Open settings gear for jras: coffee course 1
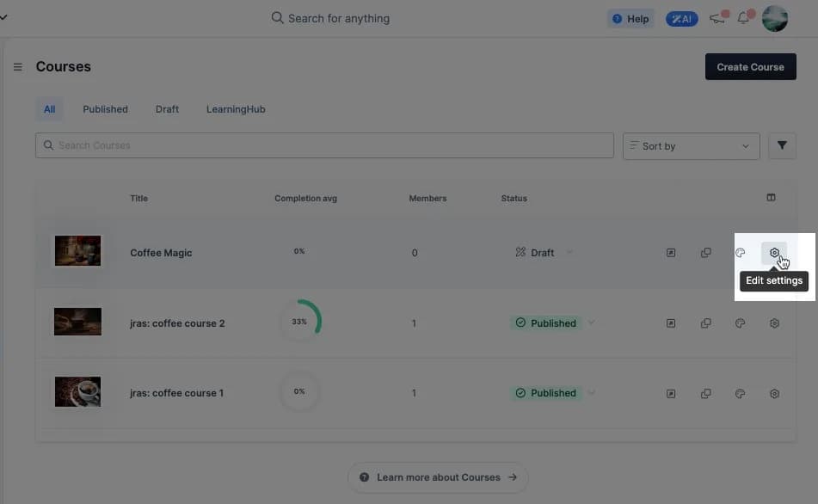 point(774,393)
